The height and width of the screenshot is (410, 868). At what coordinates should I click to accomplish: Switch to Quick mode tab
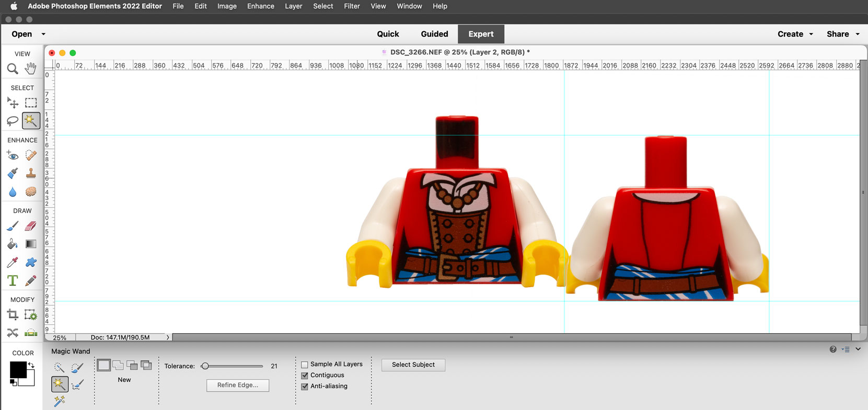tap(388, 34)
